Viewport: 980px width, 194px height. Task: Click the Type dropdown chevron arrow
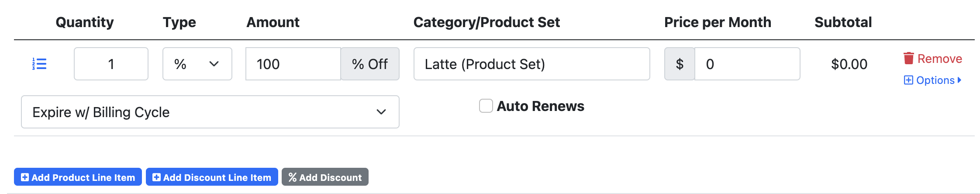(x=214, y=64)
